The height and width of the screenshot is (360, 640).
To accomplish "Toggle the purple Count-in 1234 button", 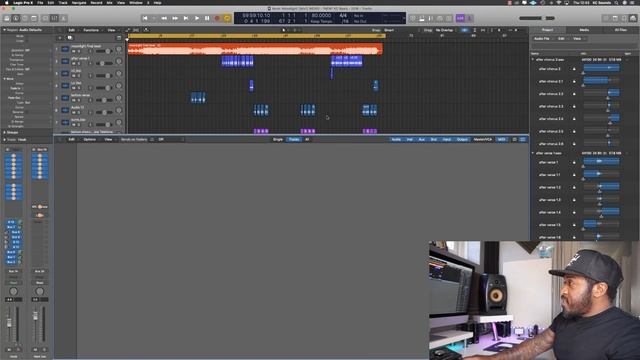I will click(x=460, y=18).
